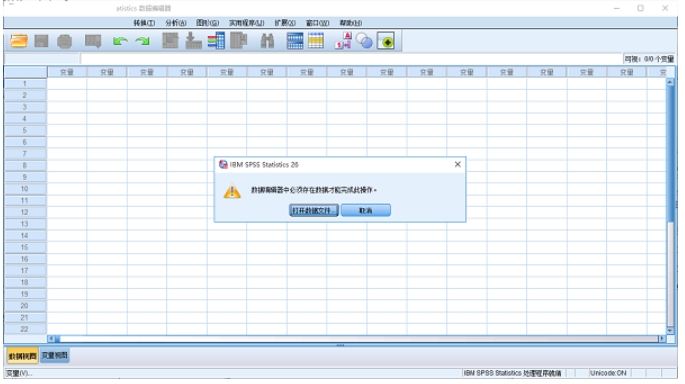Click the 取消 cancel button in dialog
This screenshot has height=384, width=685.
[366, 211]
